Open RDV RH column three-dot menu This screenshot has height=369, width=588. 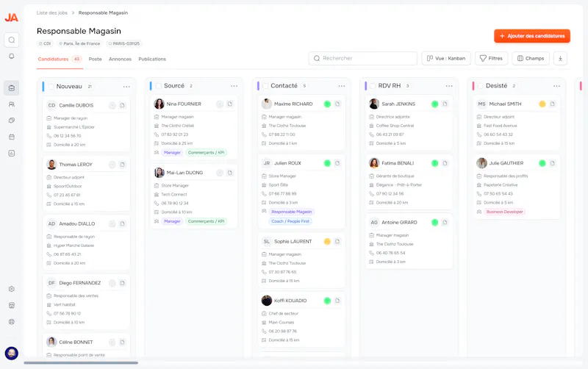[x=449, y=86]
